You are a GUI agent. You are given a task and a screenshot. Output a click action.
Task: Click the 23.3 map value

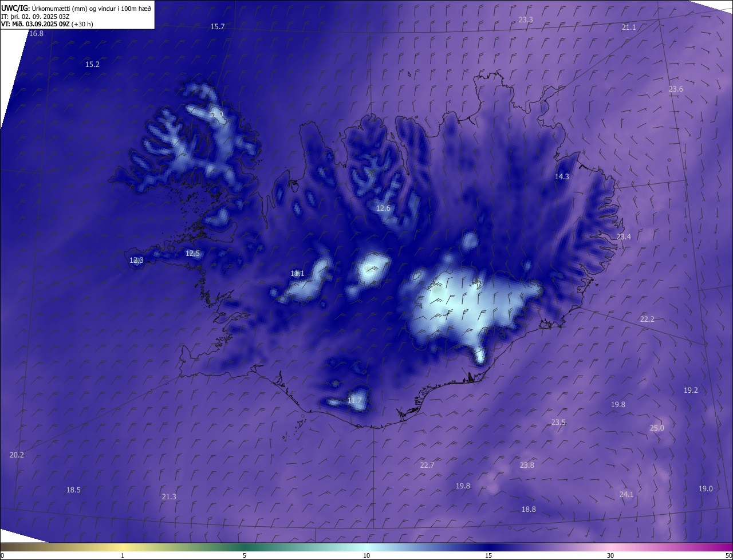526,20
